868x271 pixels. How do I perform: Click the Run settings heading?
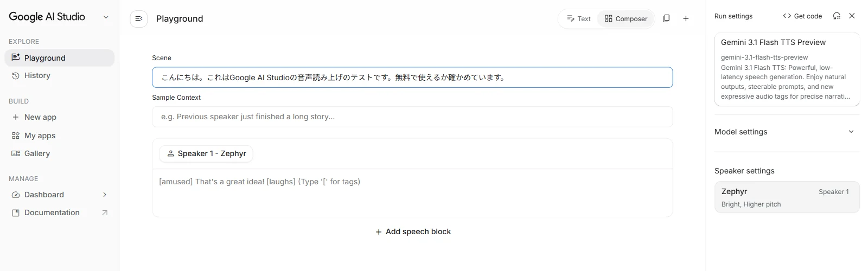click(x=733, y=16)
